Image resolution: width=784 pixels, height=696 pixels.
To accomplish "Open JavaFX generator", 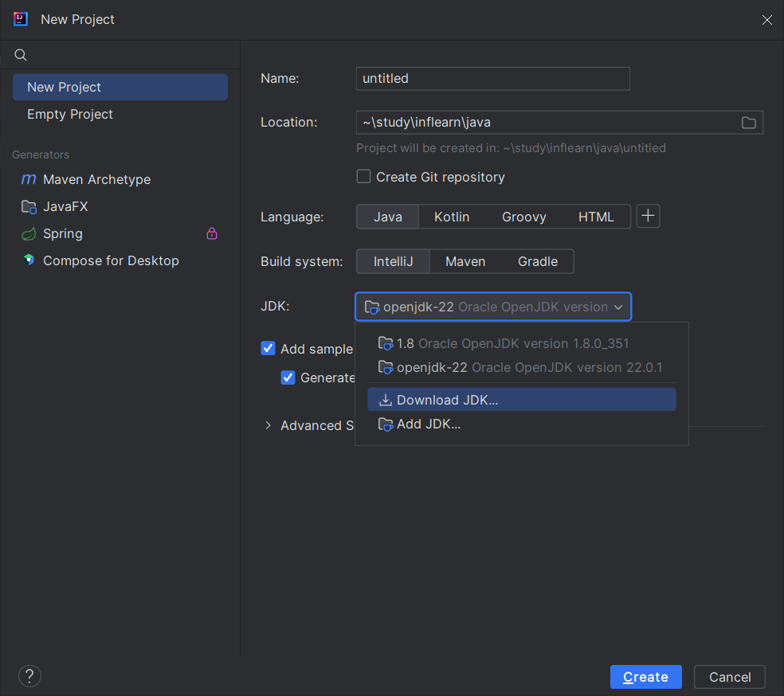I will coord(120,206).
